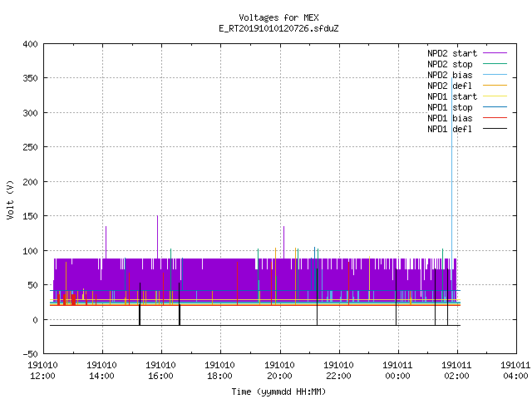Screen dimensions: 532x399
Task: Click the -50 y-axis tick label
Action: [x=30, y=354]
